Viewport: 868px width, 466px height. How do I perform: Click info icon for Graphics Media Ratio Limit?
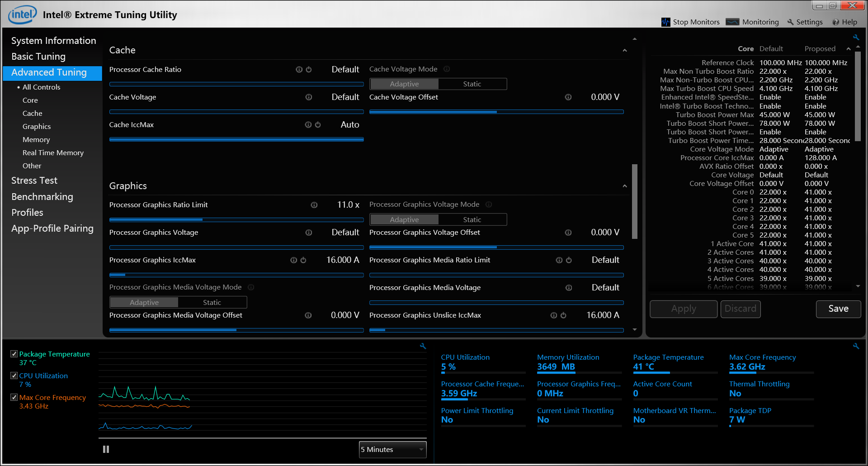coord(559,260)
